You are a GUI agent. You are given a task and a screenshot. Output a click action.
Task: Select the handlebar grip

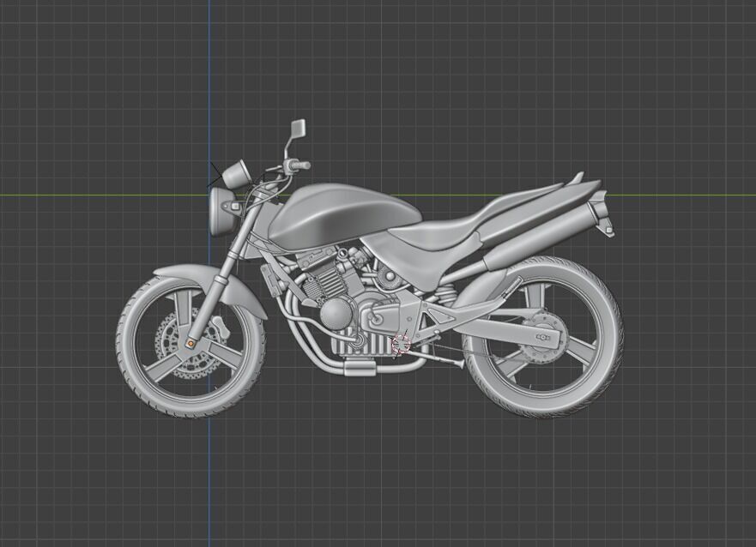(301, 165)
